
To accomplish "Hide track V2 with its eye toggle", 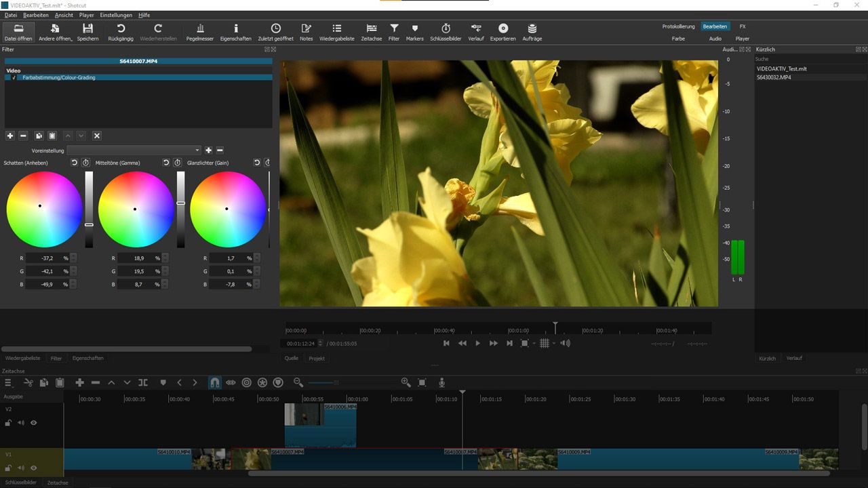I will (33, 422).
